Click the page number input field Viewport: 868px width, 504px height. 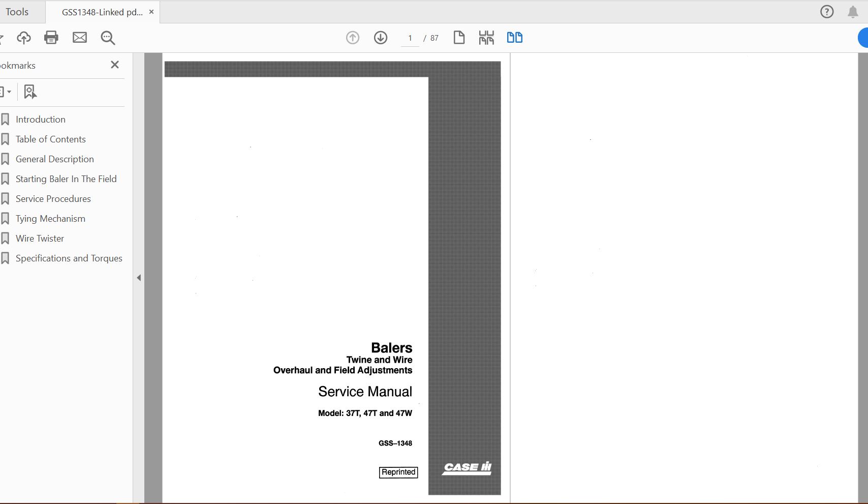[x=410, y=38]
